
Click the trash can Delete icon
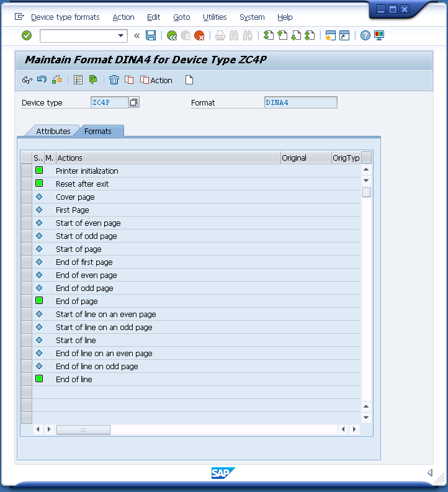[114, 79]
